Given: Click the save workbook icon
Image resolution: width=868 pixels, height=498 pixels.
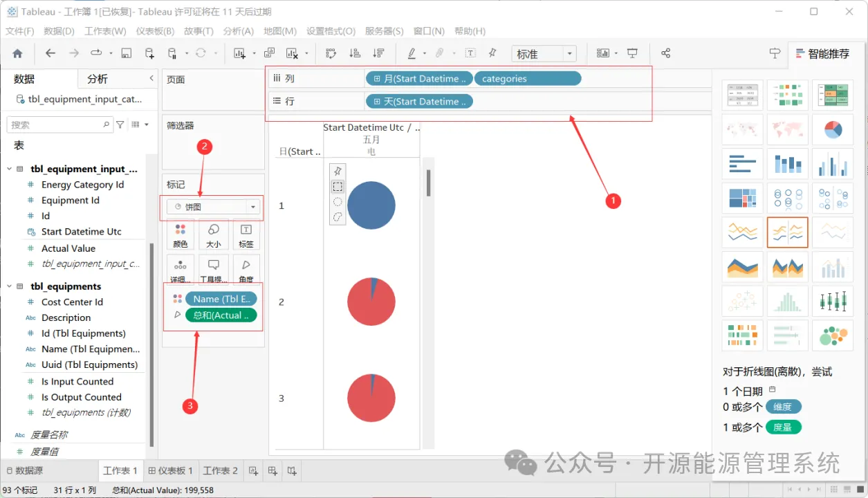Looking at the screenshot, I should click(127, 53).
